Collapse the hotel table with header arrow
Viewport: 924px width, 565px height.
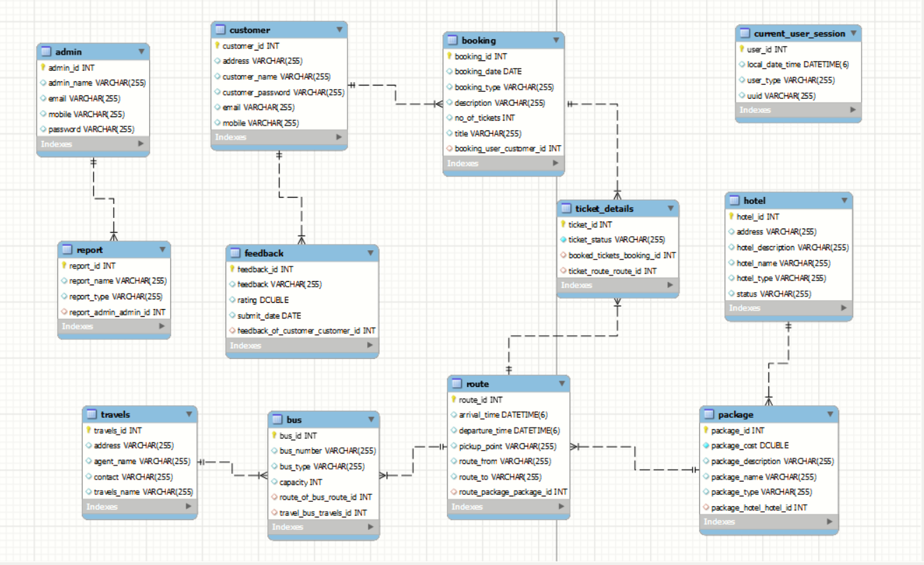click(x=844, y=200)
